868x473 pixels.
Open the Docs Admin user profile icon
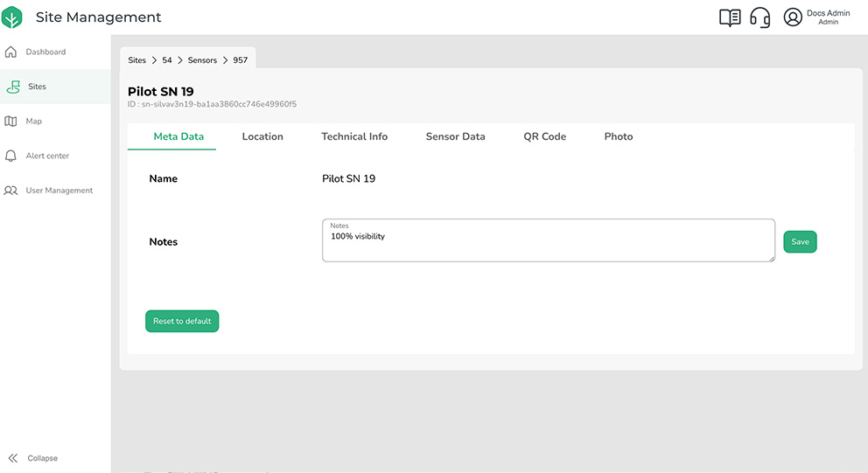coord(793,17)
